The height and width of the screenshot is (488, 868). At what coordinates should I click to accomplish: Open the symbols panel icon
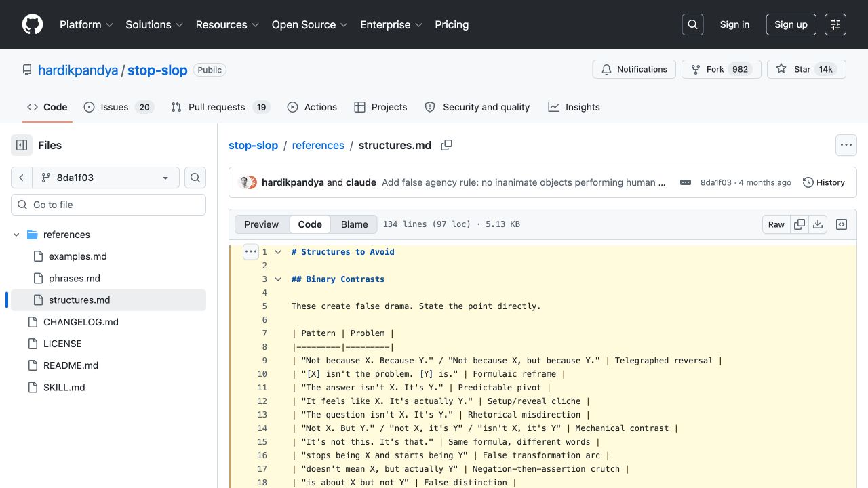[x=842, y=224]
